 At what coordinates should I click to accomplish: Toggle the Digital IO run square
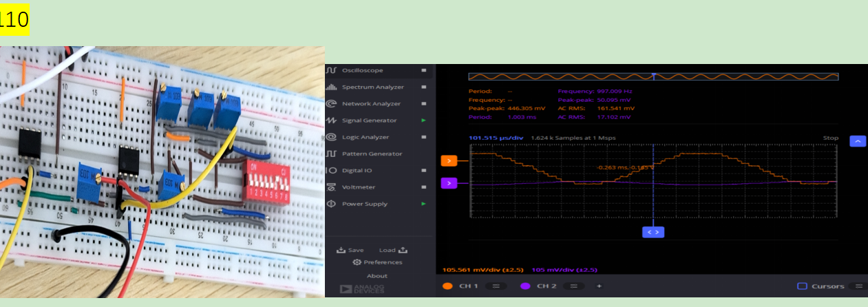tap(424, 171)
